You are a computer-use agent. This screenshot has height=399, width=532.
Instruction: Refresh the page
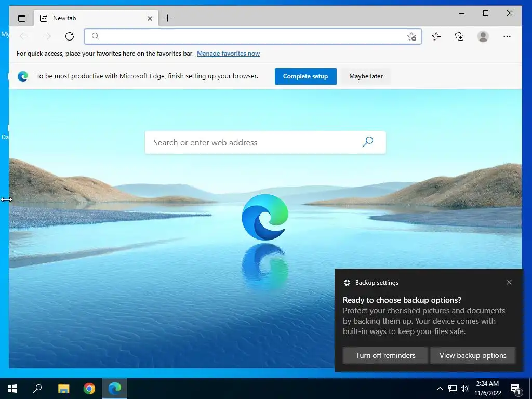click(70, 36)
